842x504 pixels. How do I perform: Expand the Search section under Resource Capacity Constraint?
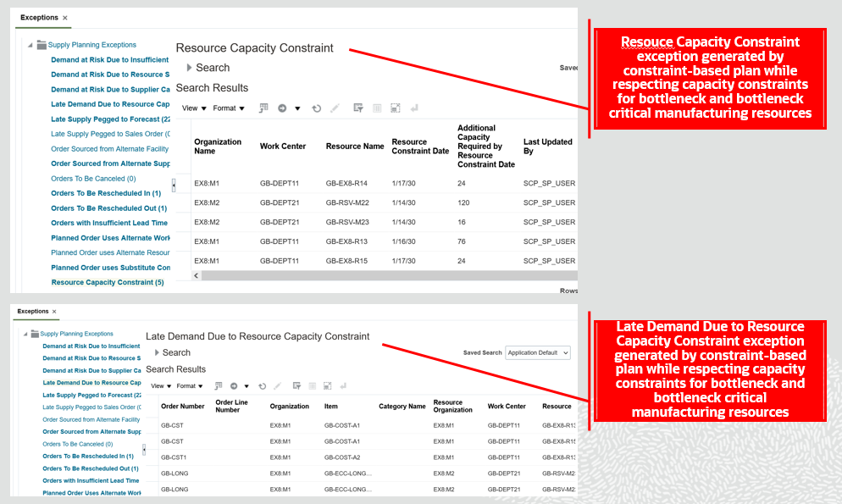point(189,68)
